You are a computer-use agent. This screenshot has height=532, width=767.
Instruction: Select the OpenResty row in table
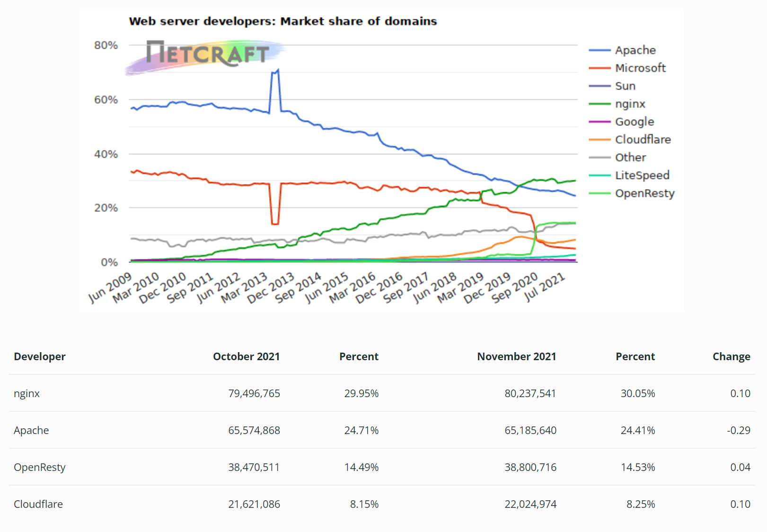click(382, 467)
